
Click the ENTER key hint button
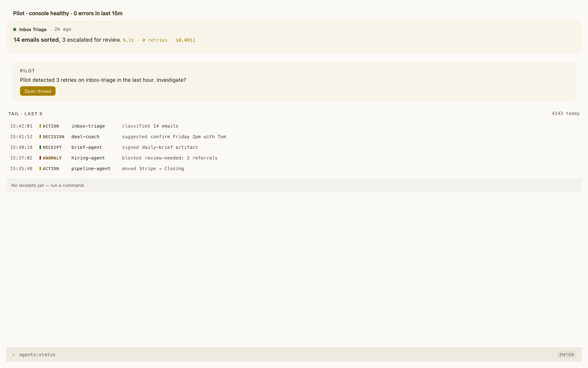pos(566,355)
